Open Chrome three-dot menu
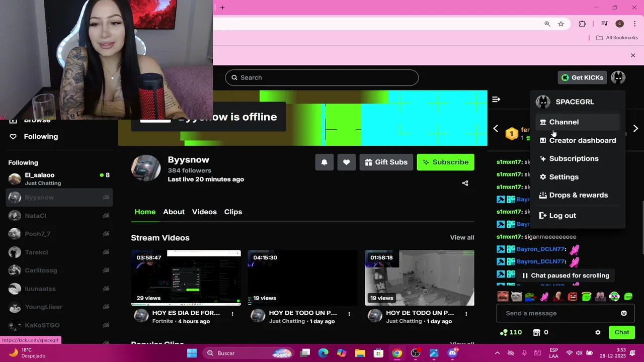The height and width of the screenshot is (362, 644). (634, 24)
